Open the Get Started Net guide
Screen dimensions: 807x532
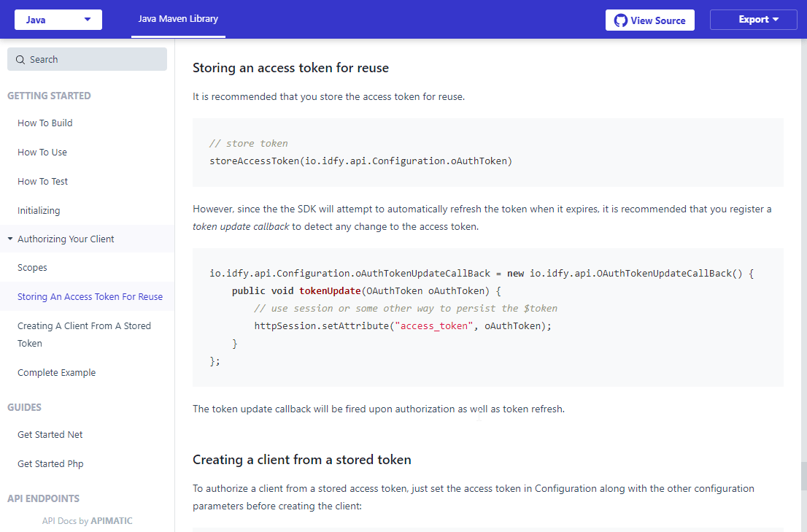point(50,434)
